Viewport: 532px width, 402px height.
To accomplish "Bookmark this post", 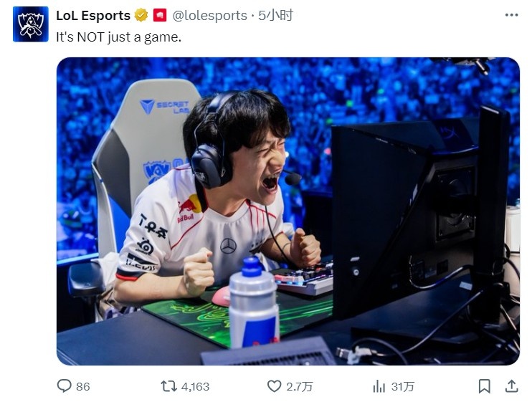I will pyautogui.click(x=485, y=386).
